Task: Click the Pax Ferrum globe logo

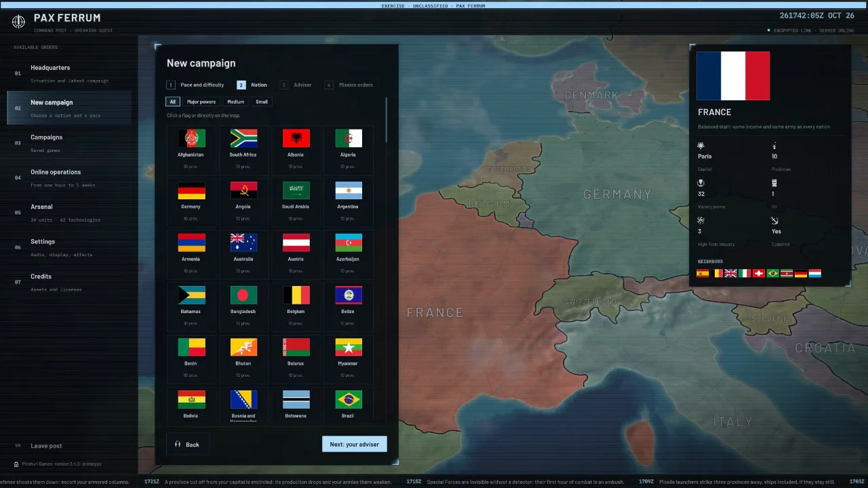Action: pyautogui.click(x=18, y=22)
